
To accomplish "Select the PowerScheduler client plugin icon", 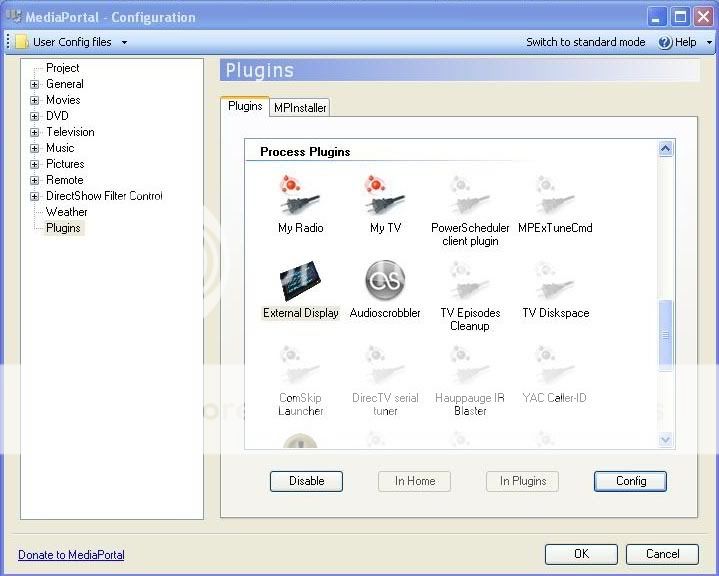I will point(470,196).
